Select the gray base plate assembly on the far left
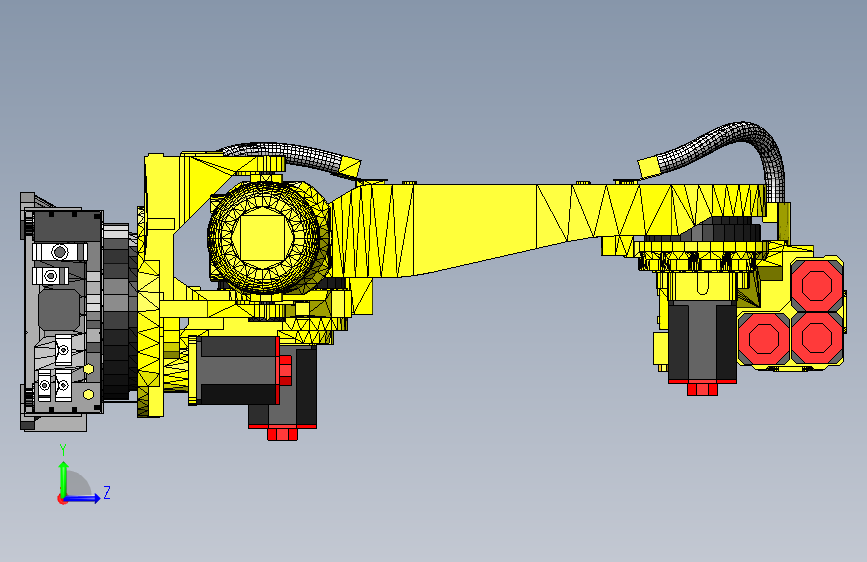This screenshot has width=867, height=562. point(62,311)
